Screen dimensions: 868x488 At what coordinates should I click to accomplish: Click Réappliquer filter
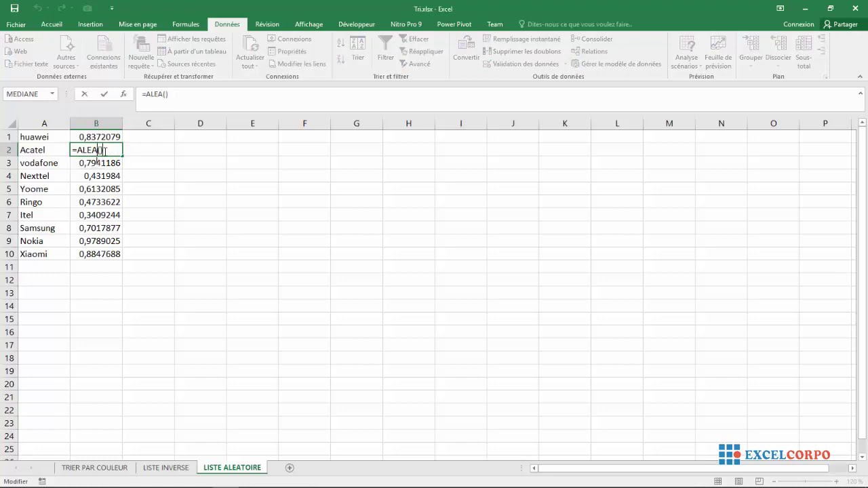[421, 52]
